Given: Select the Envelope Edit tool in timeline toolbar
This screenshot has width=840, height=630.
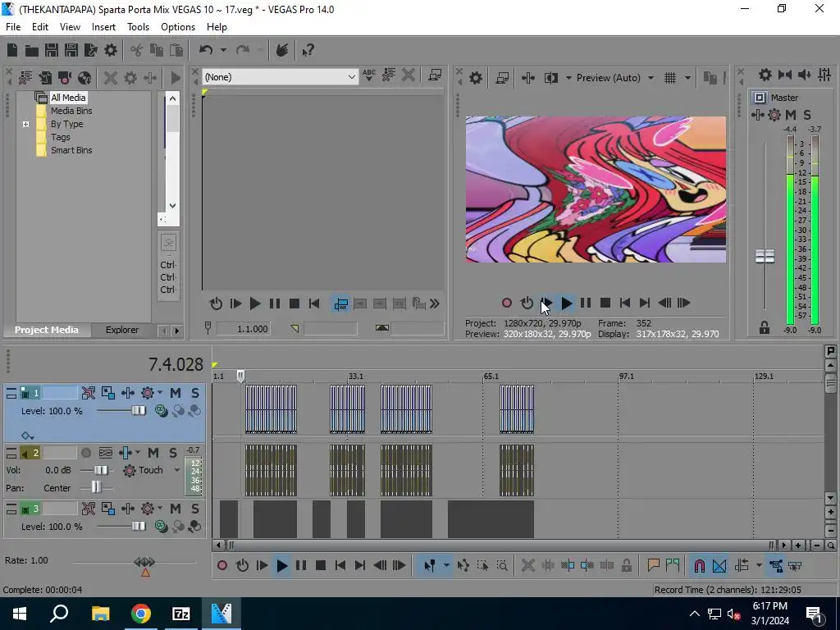Looking at the screenshot, I should pos(463,566).
